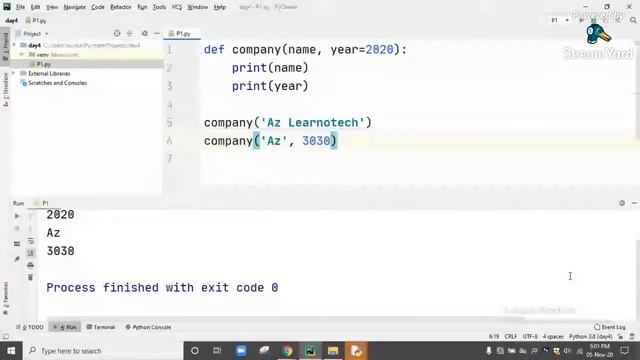
Task: Toggle the Run tool window button
Action: [x=65, y=327]
